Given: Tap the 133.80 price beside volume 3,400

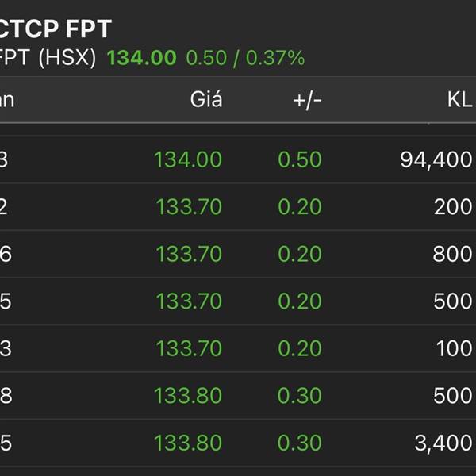Looking at the screenshot, I should coord(188,443).
